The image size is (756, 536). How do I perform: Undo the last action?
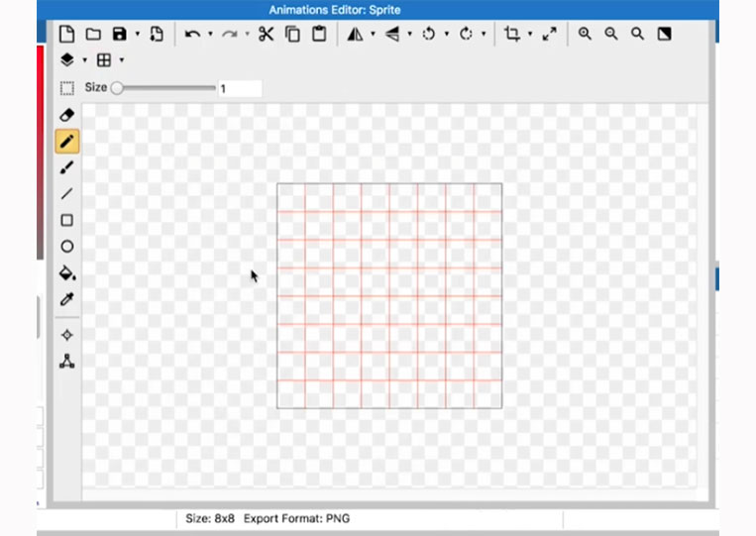tap(192, 35)
